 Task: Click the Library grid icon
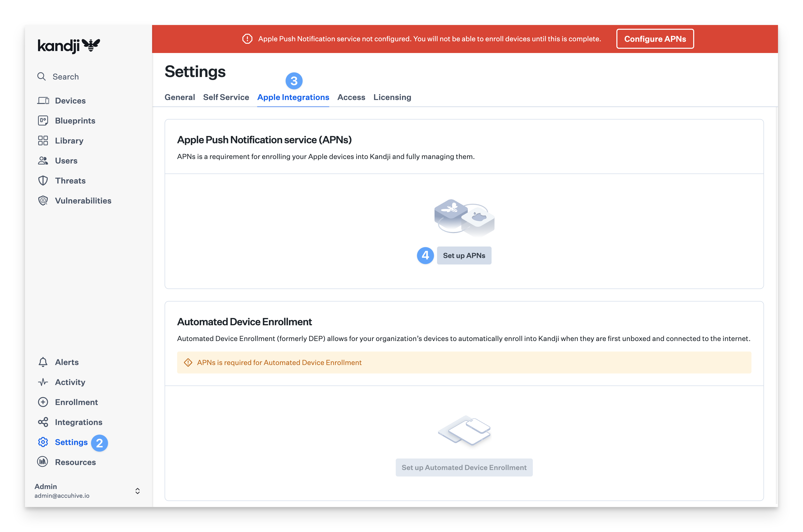tap(43, 140)
